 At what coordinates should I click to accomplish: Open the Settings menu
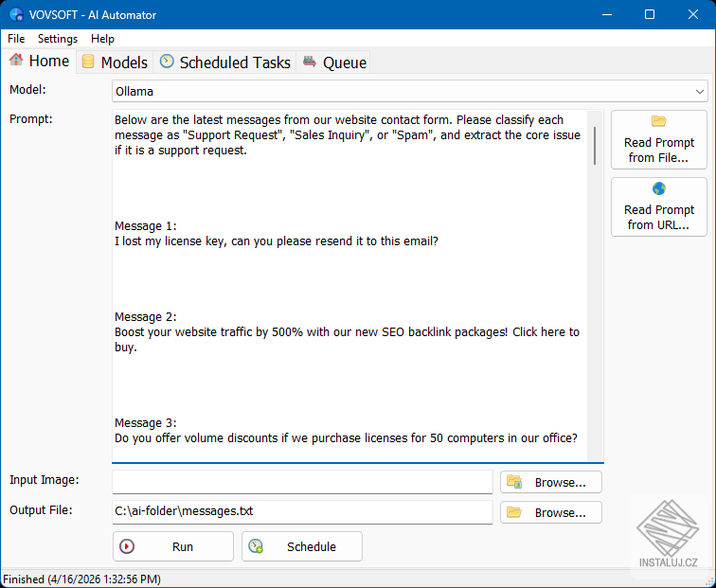pyautogui.click(x=58, y=39)
